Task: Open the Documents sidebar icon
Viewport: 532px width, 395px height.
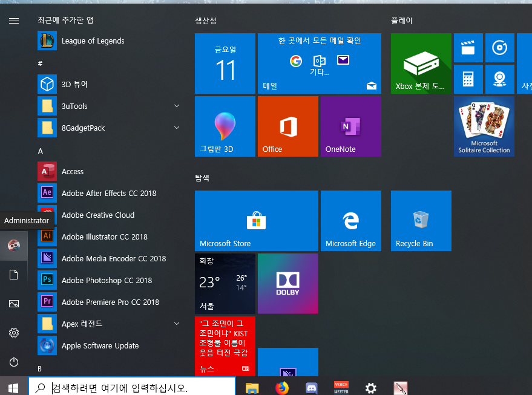Action: pos(13,275)
